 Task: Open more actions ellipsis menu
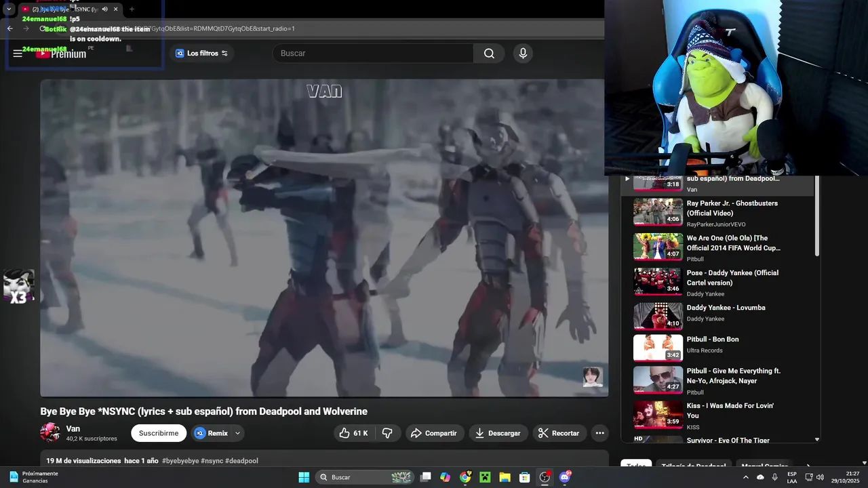[599, 433]
